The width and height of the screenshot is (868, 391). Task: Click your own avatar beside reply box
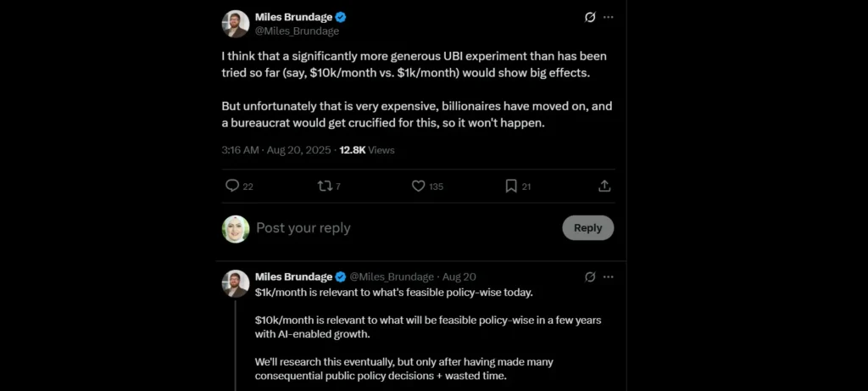click(236, 229)
